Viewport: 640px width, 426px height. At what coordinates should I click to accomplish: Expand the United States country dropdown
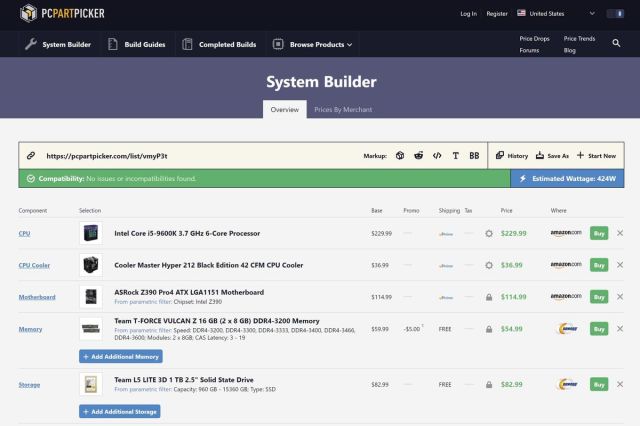point(556,13)
